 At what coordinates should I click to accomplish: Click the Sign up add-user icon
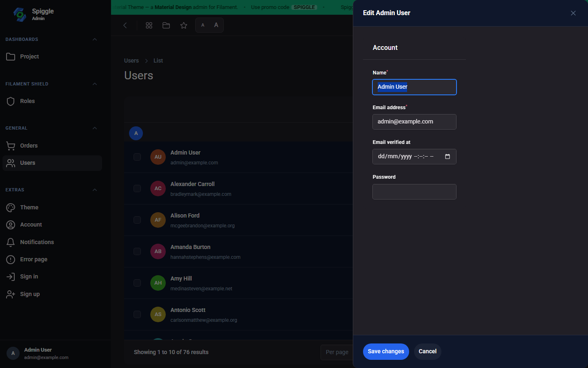point(11,294)
